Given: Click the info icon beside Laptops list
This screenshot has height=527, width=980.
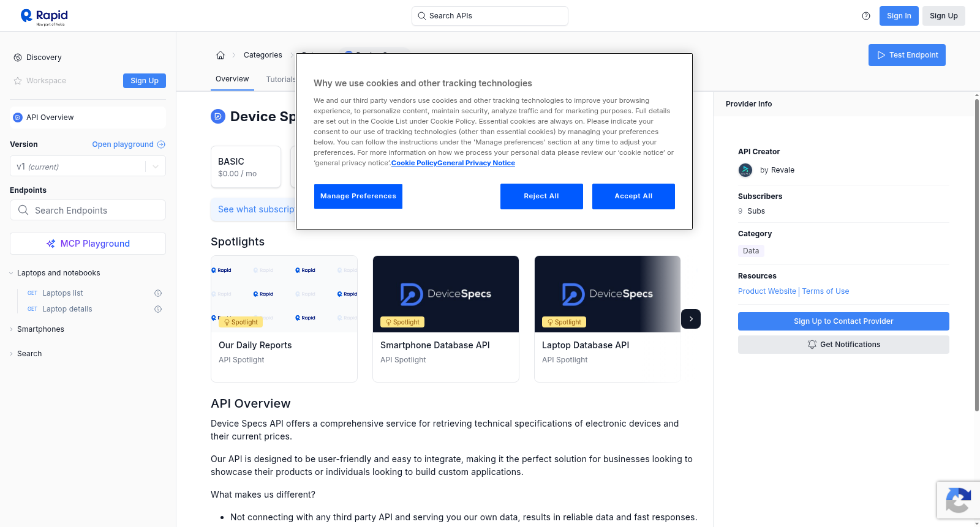Looking at the screenshot, I should (x=158, y=293).
